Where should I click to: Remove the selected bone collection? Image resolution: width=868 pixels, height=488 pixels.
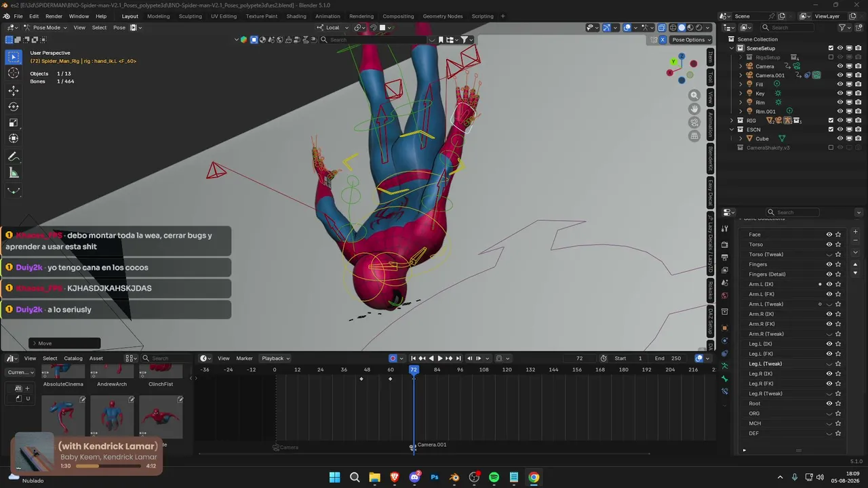pyautogui.click(x=855, y=241)
